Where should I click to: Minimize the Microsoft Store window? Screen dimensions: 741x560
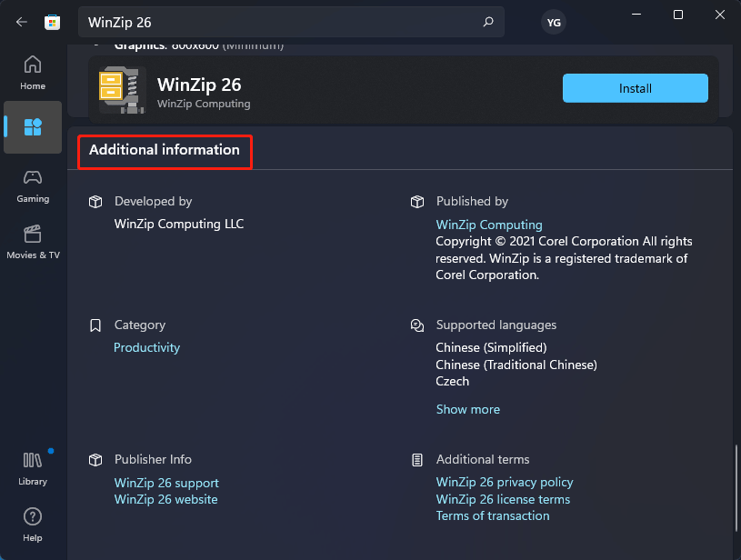click(636, 15)
